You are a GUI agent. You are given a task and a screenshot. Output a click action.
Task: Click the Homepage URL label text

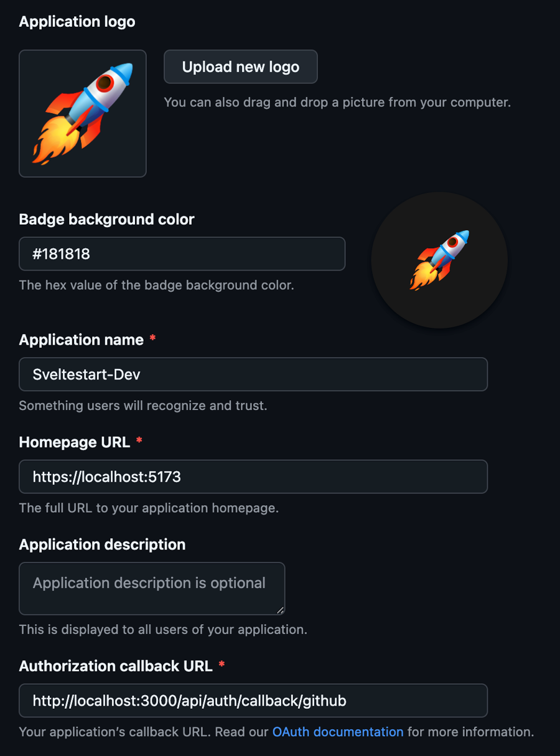click(x=75, y=442)
